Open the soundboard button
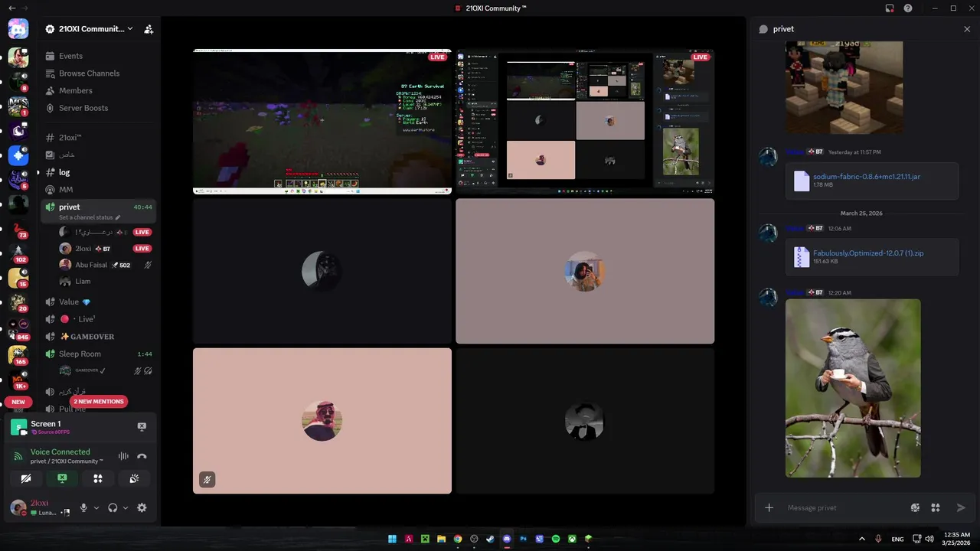 click(134, 478)
